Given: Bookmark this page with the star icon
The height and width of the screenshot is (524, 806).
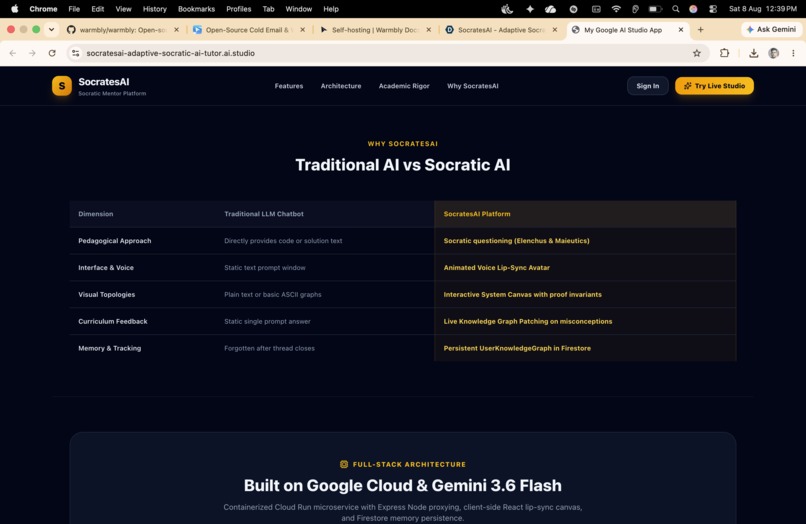Looking at the screenshot, I should 697,53.
